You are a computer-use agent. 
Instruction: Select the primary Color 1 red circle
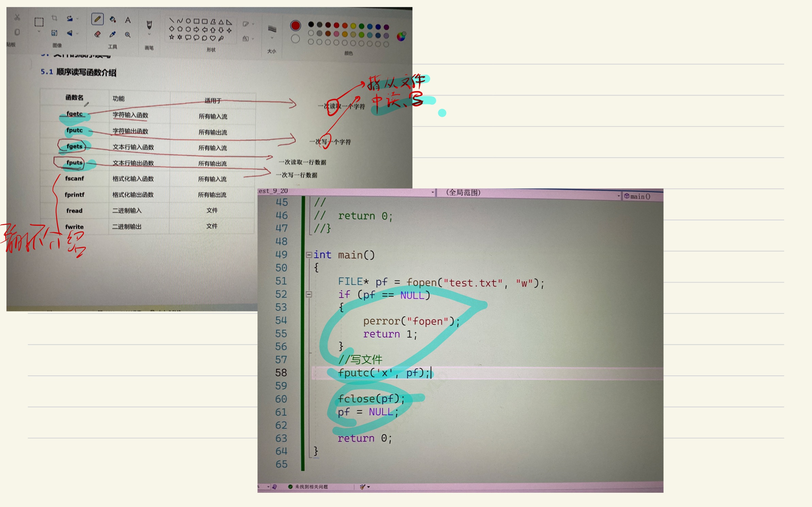click(x=295, y=26)
